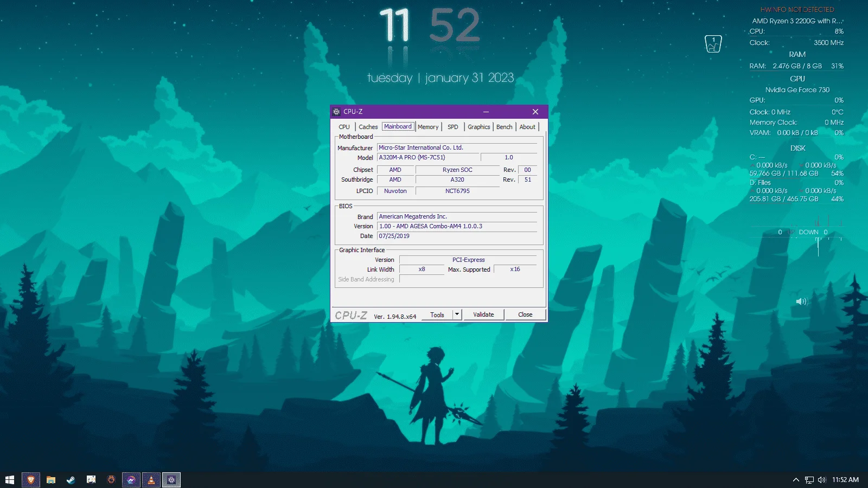This screenshot has height=488, width=868.
Task: Click the speaker widget on the desktop
Action: point(802,301)
